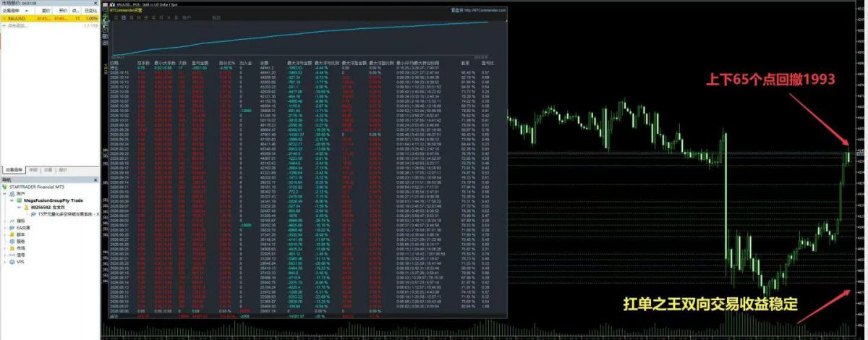Click the 余额 column header
The height and width of the screenshot is (340, 868).
click(x=265, y=63)
